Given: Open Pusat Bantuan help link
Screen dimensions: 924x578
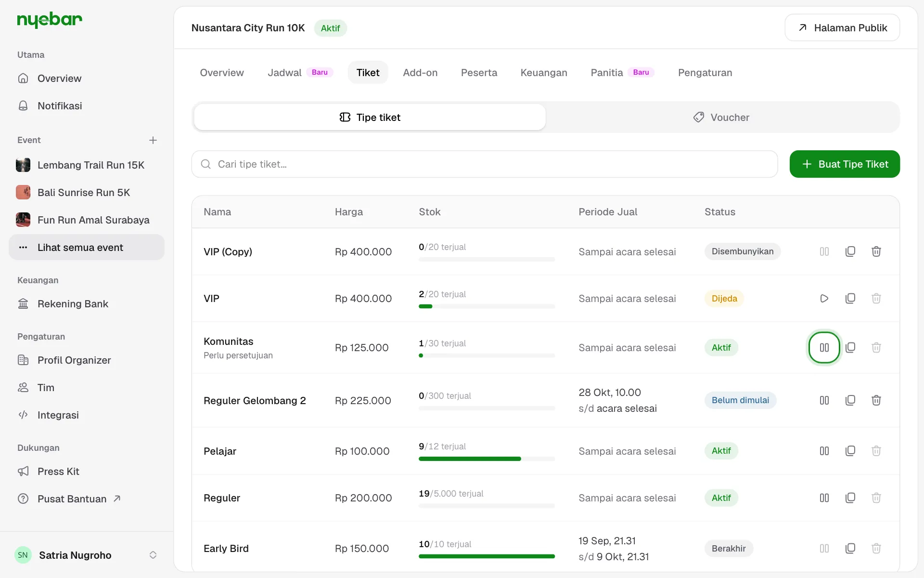Looking at the screenshot, I should click(x=87, y=499).
